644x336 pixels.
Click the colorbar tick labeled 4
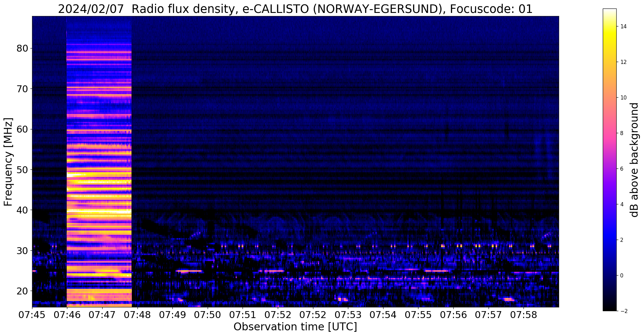621,204
